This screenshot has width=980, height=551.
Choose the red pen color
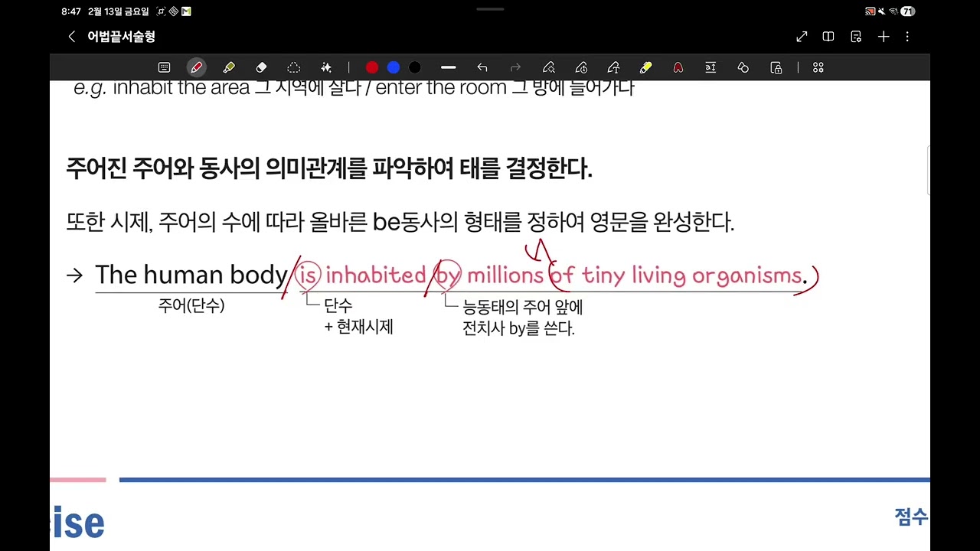click(372, 67)
